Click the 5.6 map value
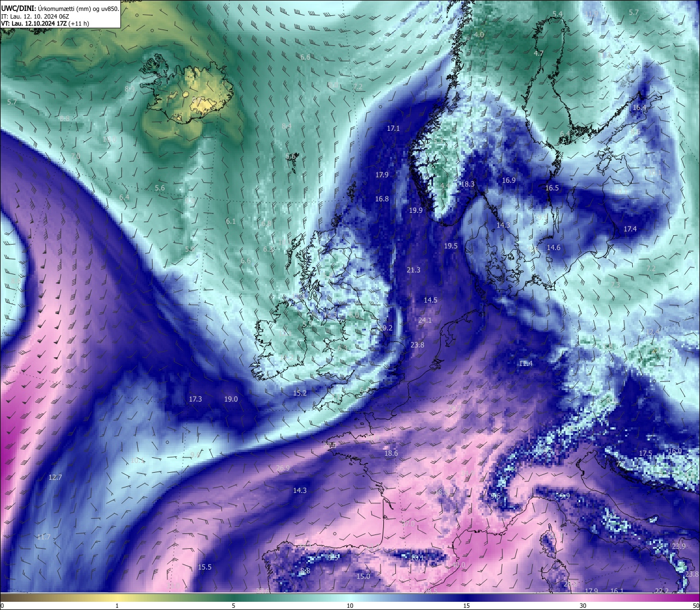 (x=160, y=188)
